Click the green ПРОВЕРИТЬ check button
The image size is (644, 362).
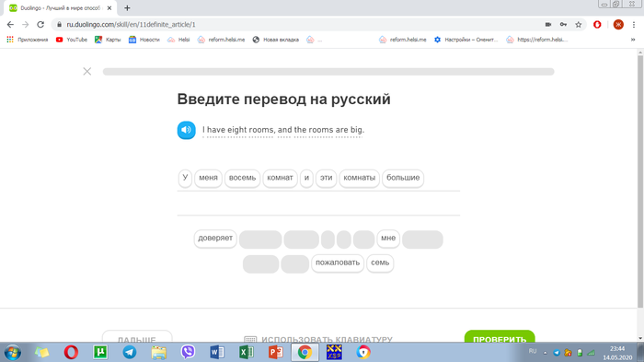pos(500,336)
